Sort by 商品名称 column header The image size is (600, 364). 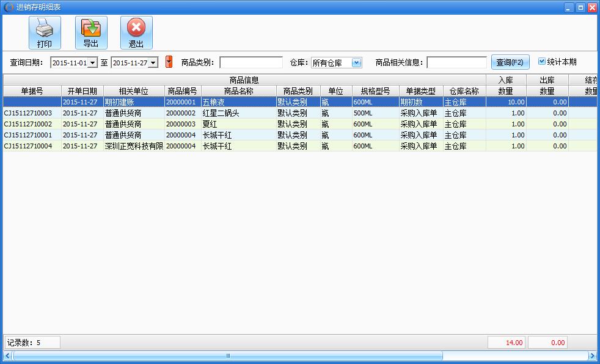(x=239, y=91)
